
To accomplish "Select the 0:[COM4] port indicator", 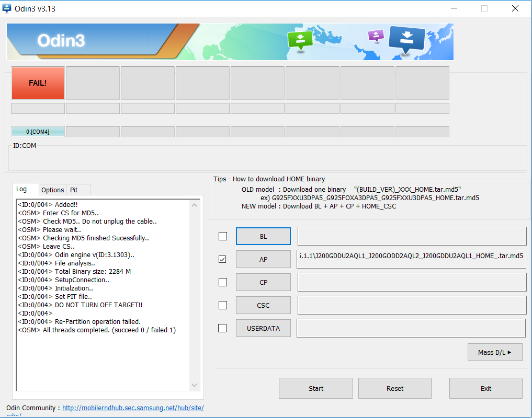I will pos(38,132).
